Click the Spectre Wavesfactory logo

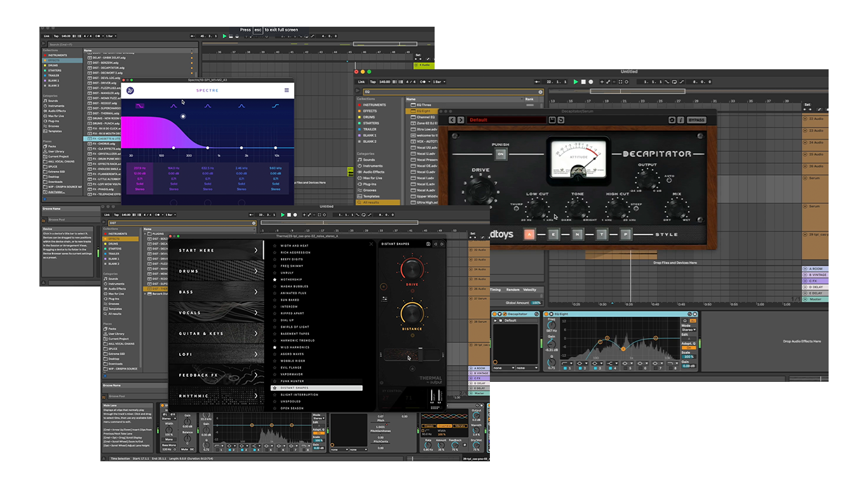130,90
